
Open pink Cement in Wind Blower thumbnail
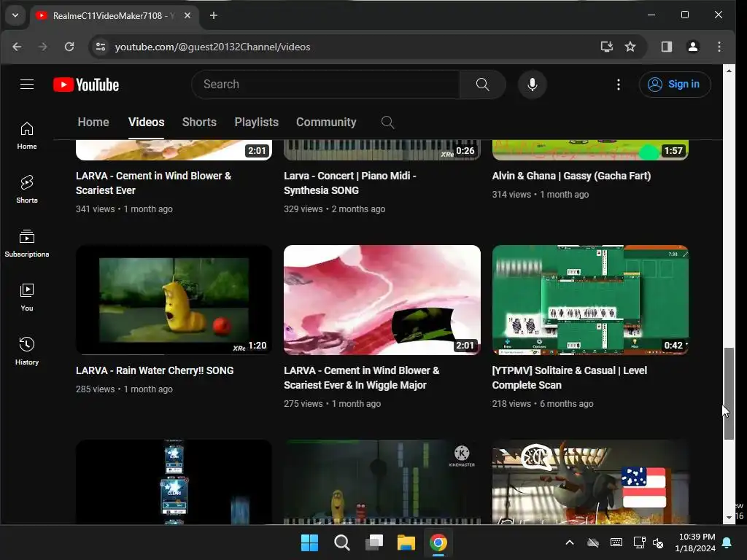pos(382,300)
